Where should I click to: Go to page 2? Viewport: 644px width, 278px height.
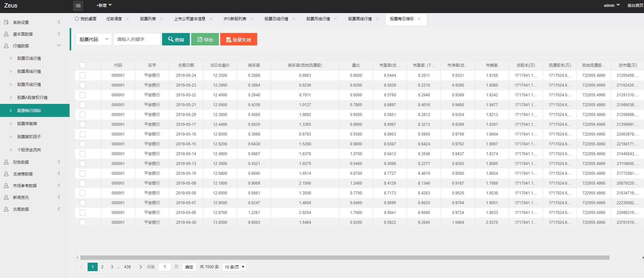[102, 267]
